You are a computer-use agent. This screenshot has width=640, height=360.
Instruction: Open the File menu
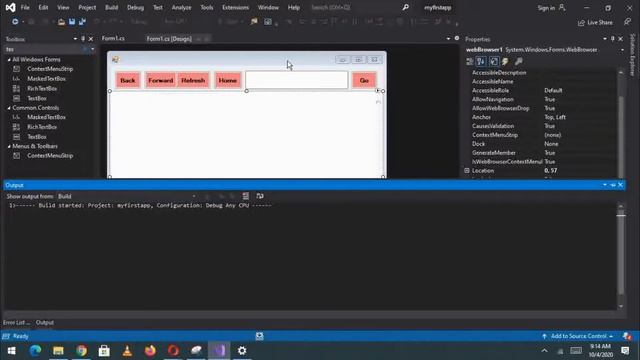(x=25, y=7)
